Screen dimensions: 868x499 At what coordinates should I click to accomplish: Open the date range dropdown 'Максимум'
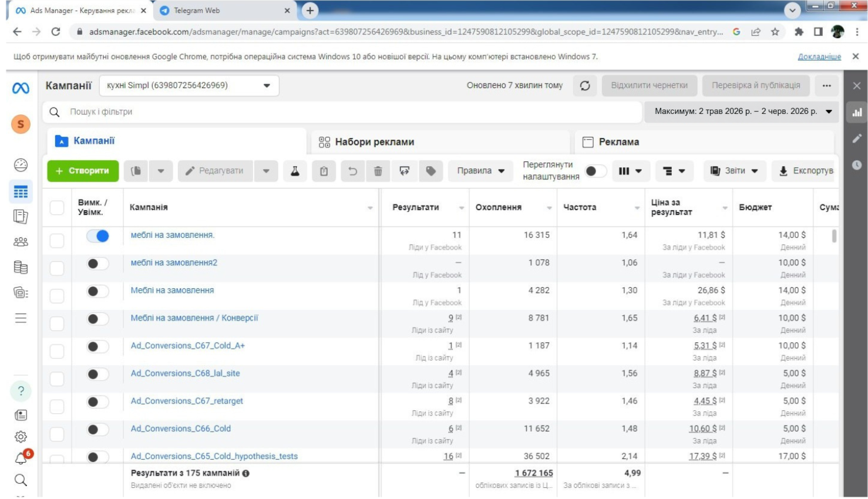pyautogui.click(x=742, y=112)
